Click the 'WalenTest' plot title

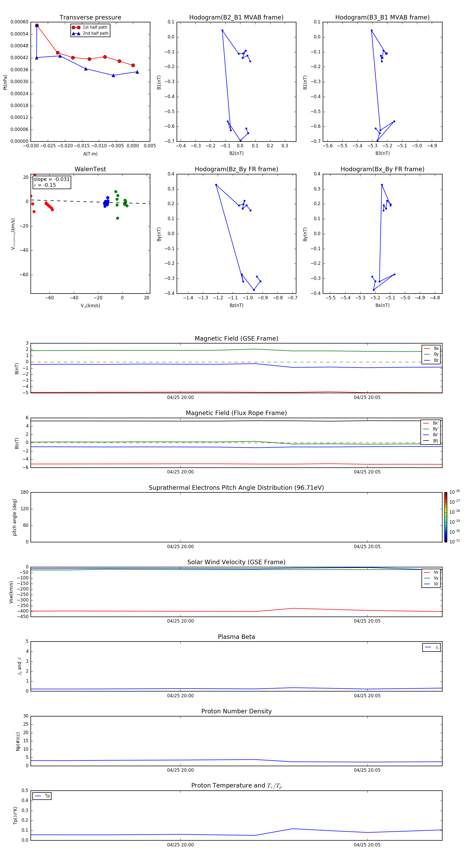[90, 169]
